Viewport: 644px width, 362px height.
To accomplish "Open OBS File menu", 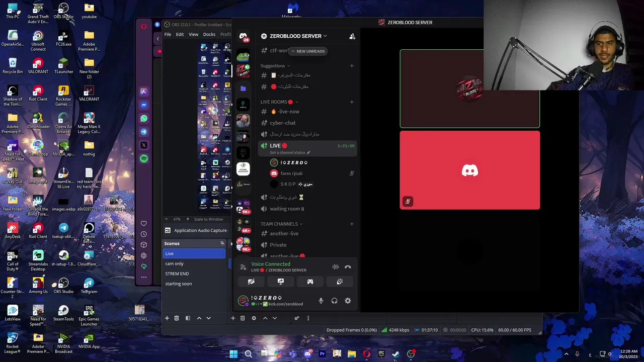I will pos(168,34).
